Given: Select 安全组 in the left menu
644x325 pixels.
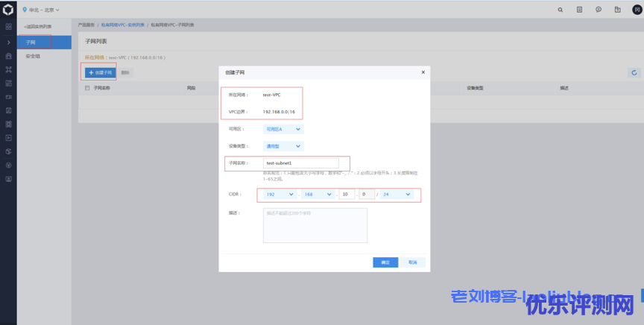Looking at the screenshot, I should (33, 56).
